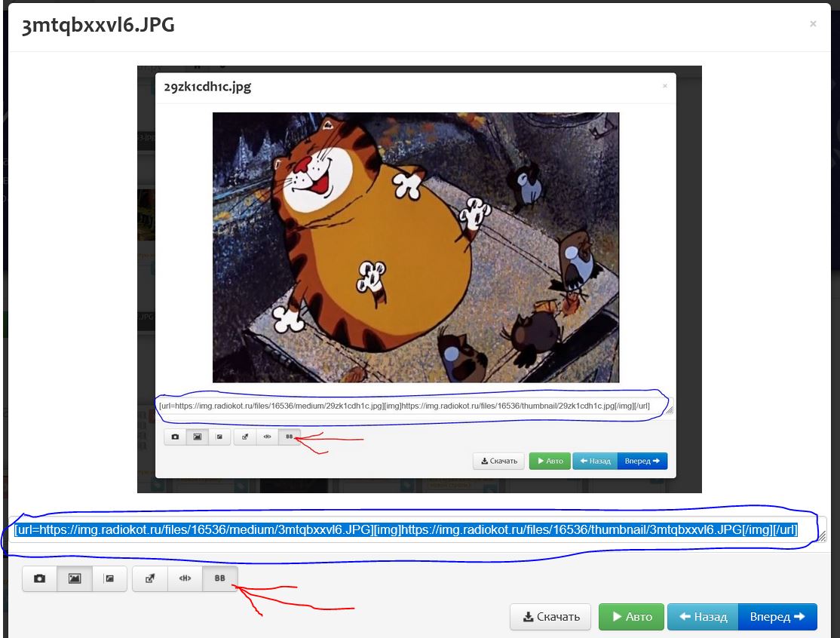Click the camera icon in the main dialog toolbar
Viewport: 840px width, 638px height.
(40, 578)
